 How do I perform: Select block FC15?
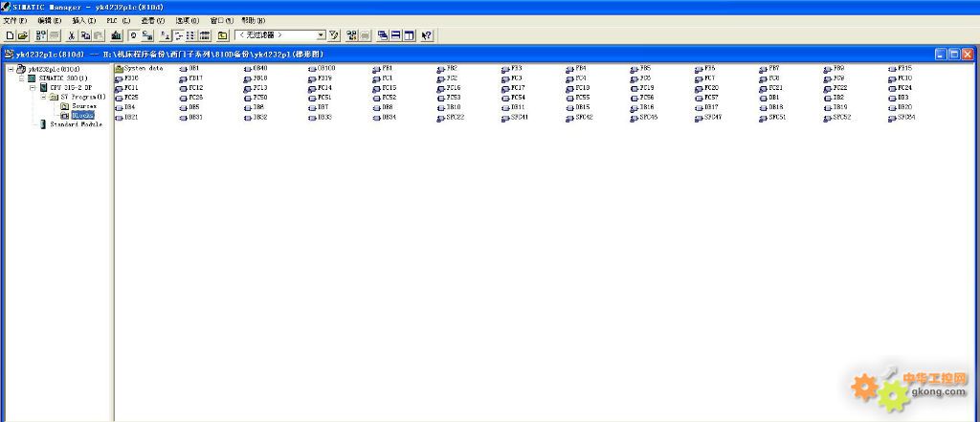coord(385,88)
